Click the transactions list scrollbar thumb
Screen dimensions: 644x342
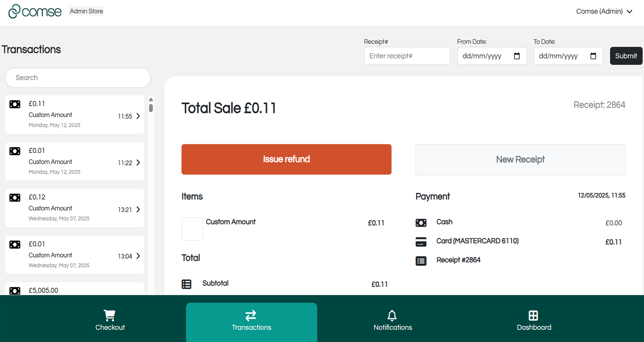pyautogui.click(x=151, y=108)
